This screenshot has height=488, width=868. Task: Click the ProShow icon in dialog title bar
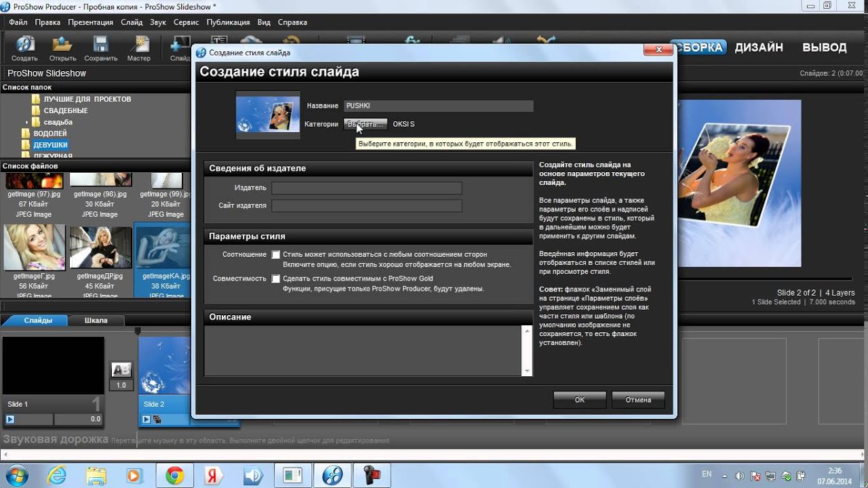[x=201, y=52]
